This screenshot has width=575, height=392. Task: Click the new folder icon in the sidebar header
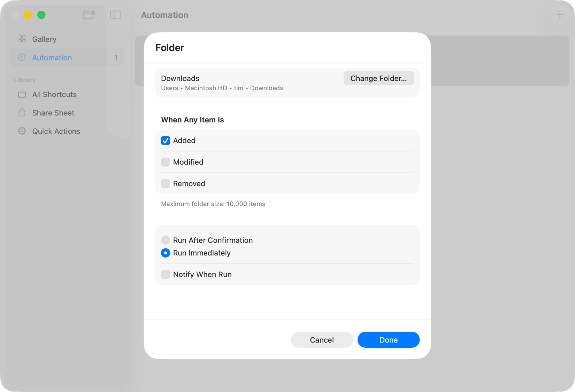point(89,15)
